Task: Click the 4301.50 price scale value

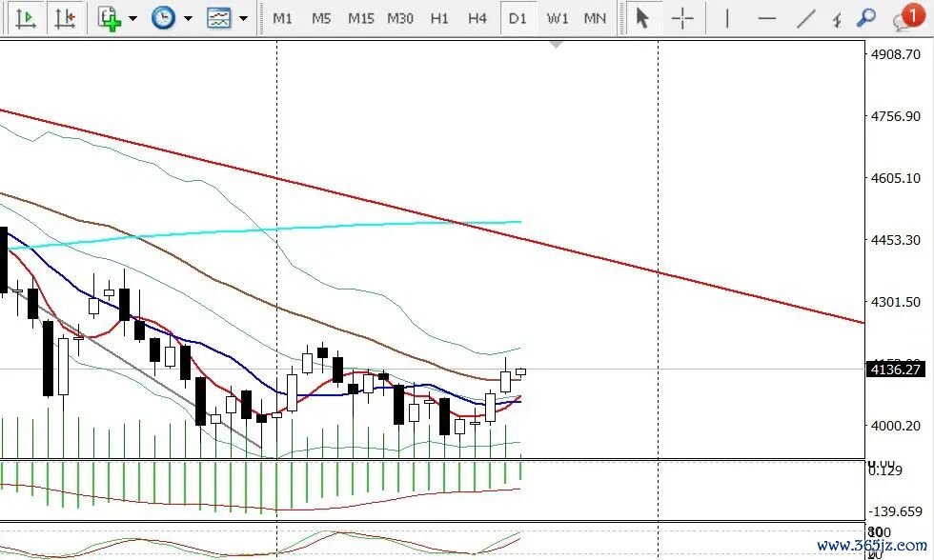Action: [895, 302]
